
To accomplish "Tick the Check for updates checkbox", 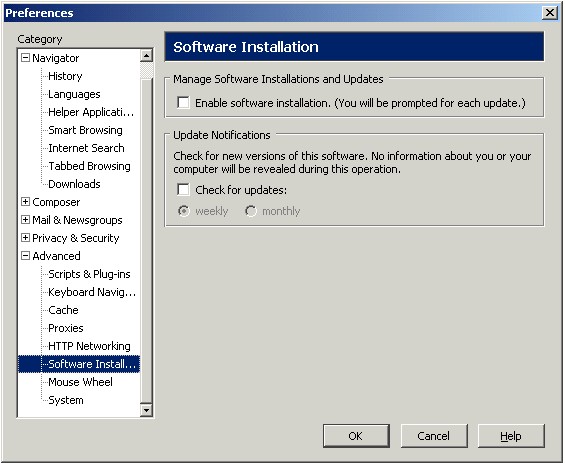I will click(183, 190).
